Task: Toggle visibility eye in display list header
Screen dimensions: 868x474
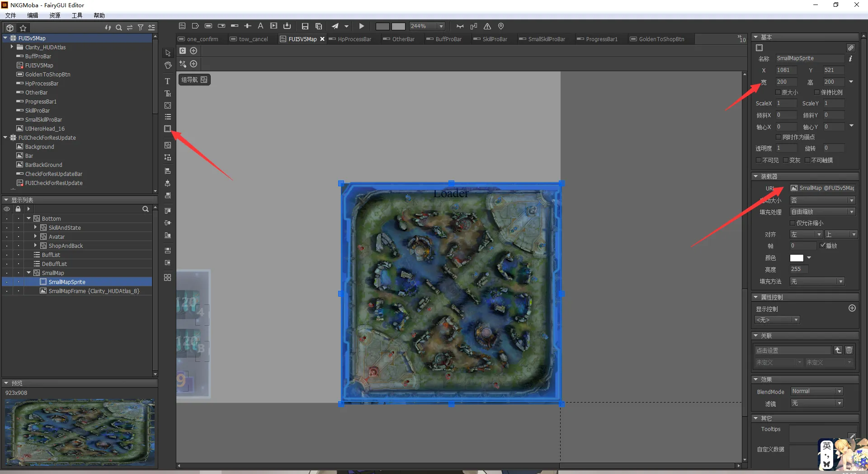Action: pyautogui.click(x=7, y=209)
